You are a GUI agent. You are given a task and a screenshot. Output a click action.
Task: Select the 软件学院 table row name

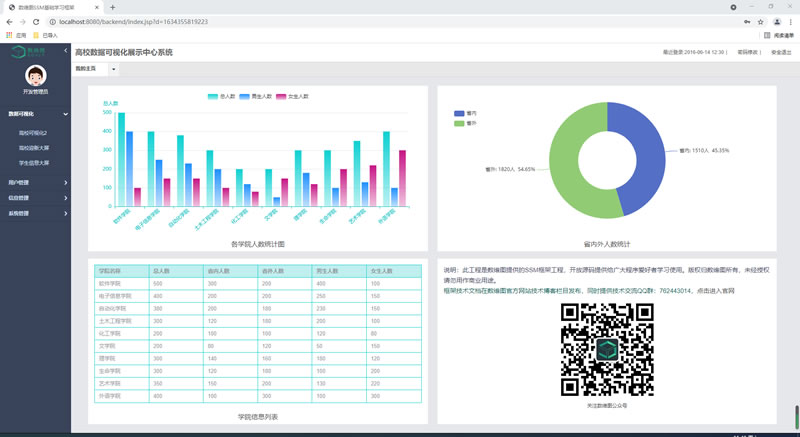[109, 284]
